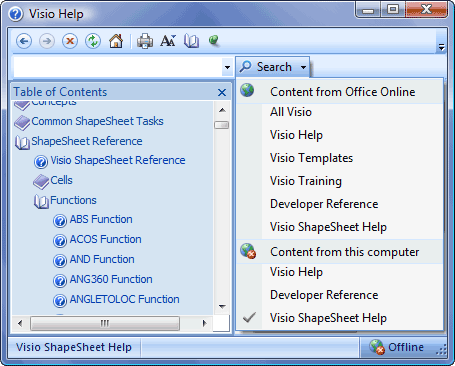The width and height of the screenshot is (455, 366).
Task: Click the vertical scrollbar thumb
Action: pos(221,125)
